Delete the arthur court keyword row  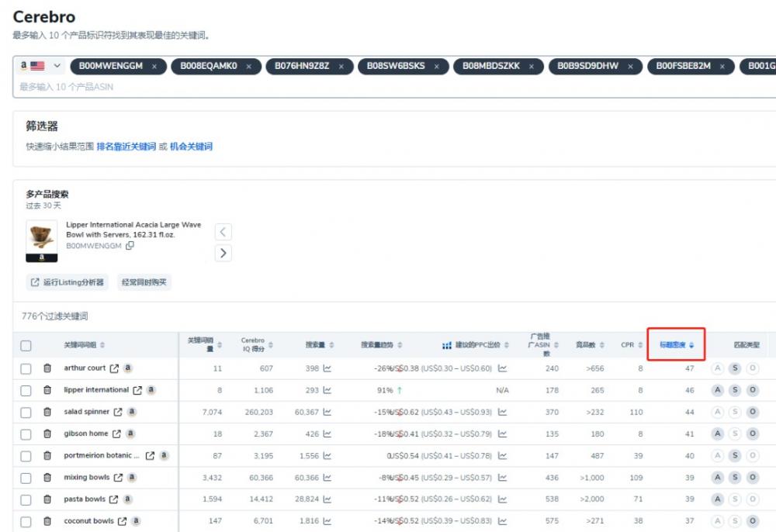point(47,368)
